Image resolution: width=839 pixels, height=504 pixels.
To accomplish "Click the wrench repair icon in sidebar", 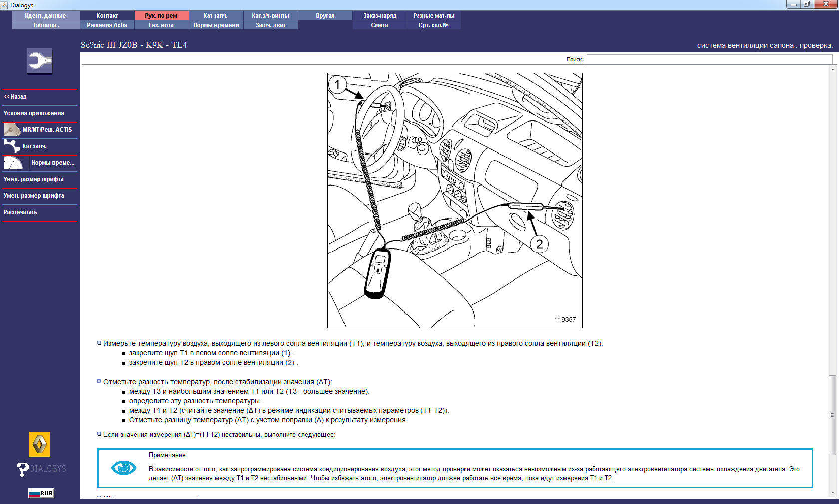I will [39, 61].
